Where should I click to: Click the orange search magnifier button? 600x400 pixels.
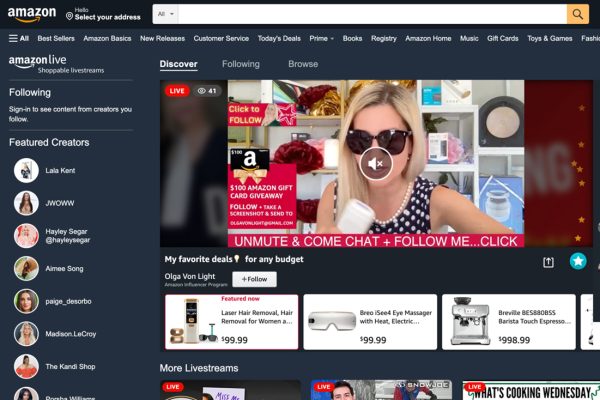[x=577, y=14]
